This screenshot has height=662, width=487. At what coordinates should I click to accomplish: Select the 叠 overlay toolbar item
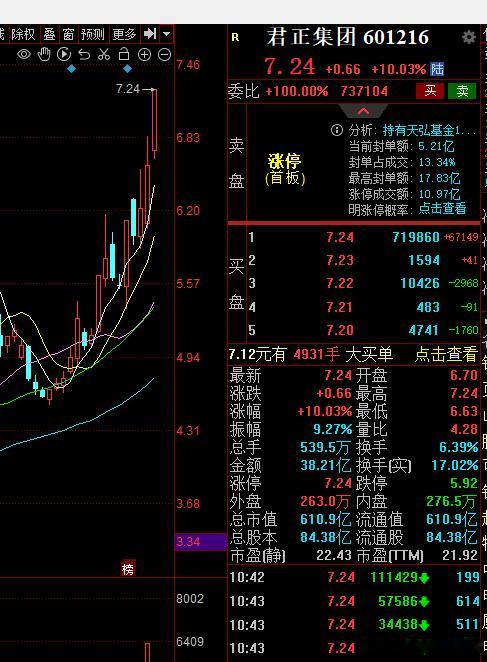[x=49, y=34]
